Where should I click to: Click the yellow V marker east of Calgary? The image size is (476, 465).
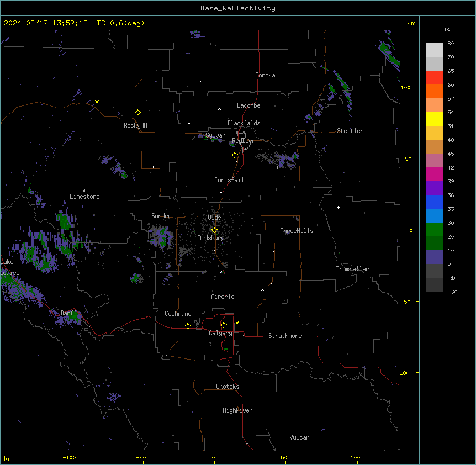click(x=237, y=323)
